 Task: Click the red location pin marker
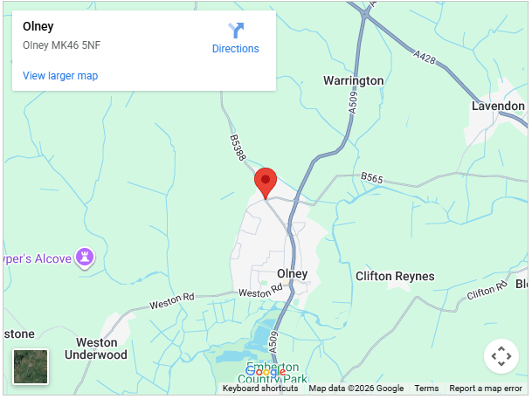266,183
